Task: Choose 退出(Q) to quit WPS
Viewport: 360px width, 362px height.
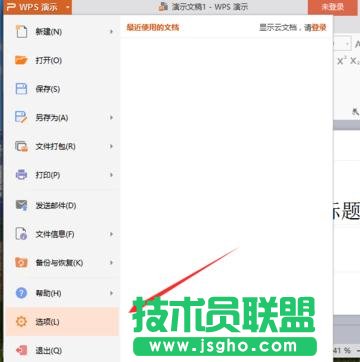Action: (x=62, y=350)
